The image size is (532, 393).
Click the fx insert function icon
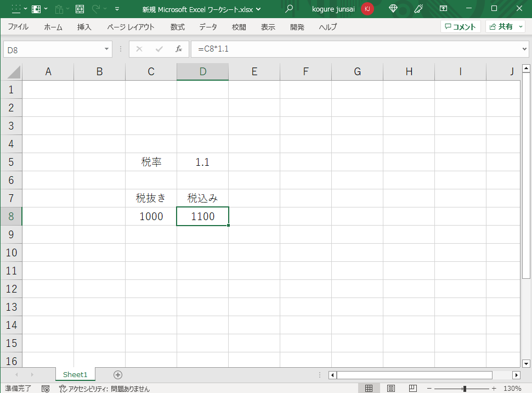point(179,49)
